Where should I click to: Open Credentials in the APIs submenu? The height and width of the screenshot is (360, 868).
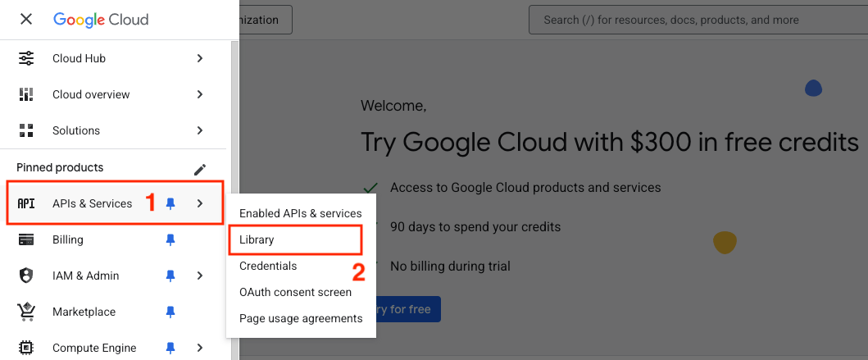(x=268, y=266)
